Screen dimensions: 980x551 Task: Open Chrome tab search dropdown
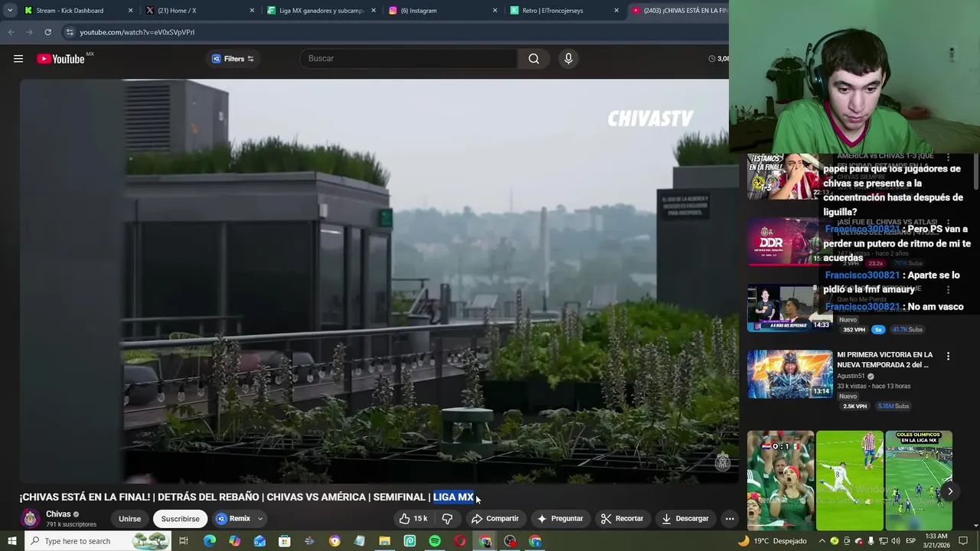pos(10,11)
